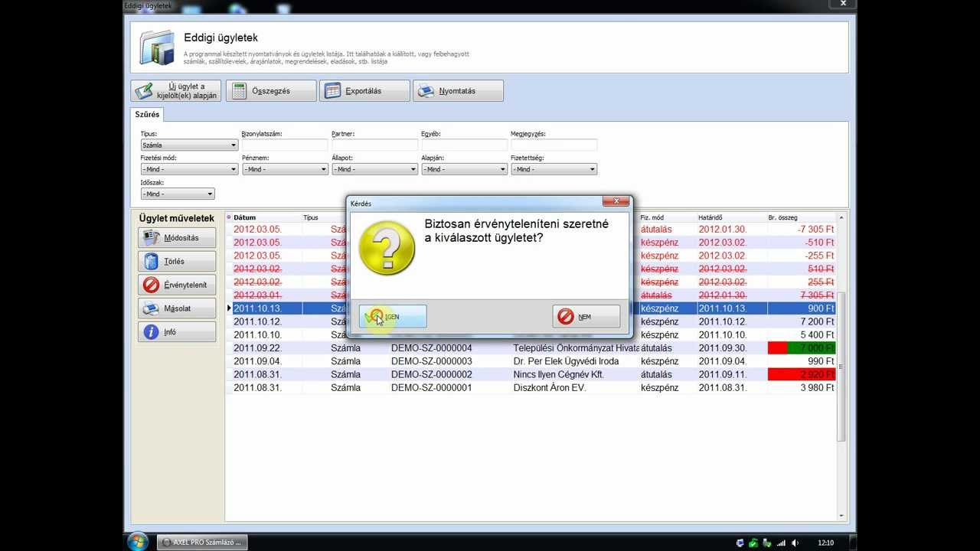This screenshot has width=980, height=551.
Task: Sort by the Típus column header
Action: (x=310, y=217)
